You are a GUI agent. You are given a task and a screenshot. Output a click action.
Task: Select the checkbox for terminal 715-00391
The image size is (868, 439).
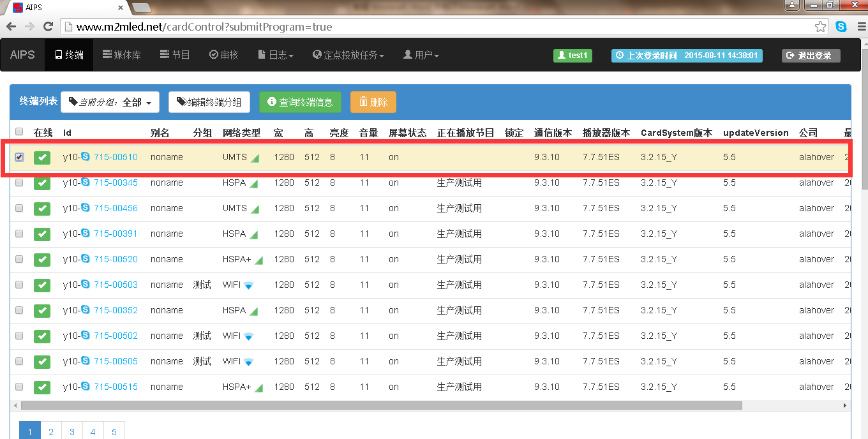pos(19,234)
